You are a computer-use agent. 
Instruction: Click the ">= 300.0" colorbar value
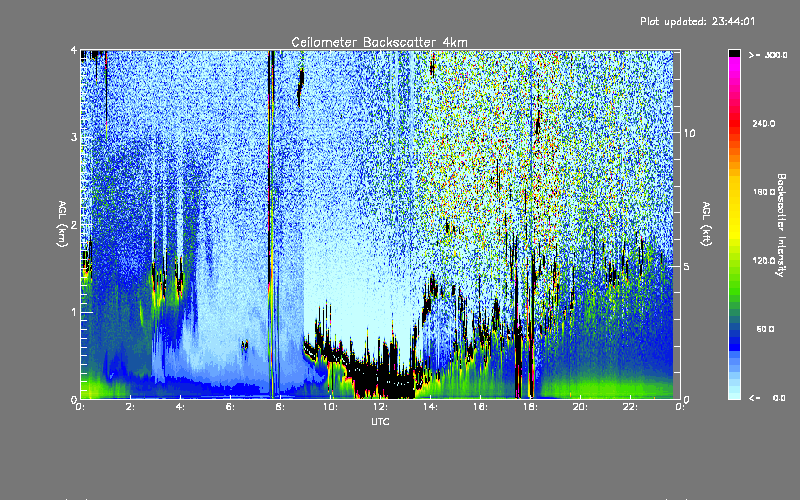click(768, 55)
